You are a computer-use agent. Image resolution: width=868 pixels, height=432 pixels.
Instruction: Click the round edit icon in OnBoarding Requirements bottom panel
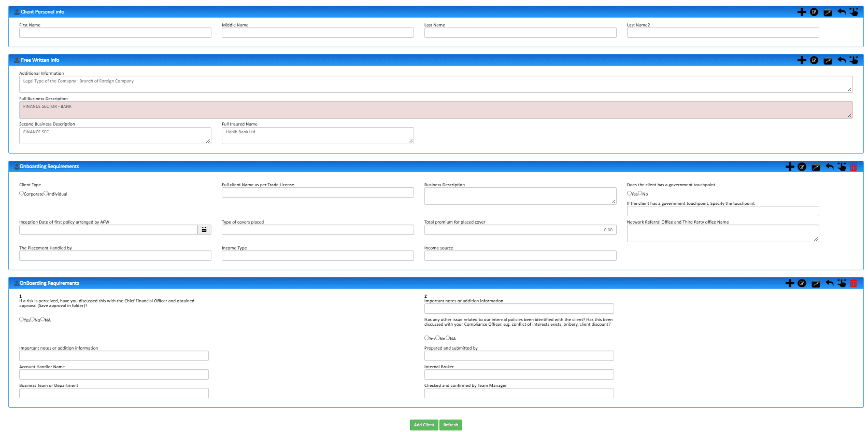tap(802, 283)
